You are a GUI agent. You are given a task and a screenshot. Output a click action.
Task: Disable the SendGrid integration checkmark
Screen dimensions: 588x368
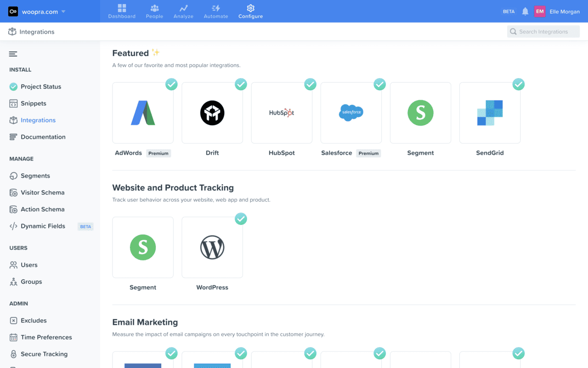tap(518, 84)
